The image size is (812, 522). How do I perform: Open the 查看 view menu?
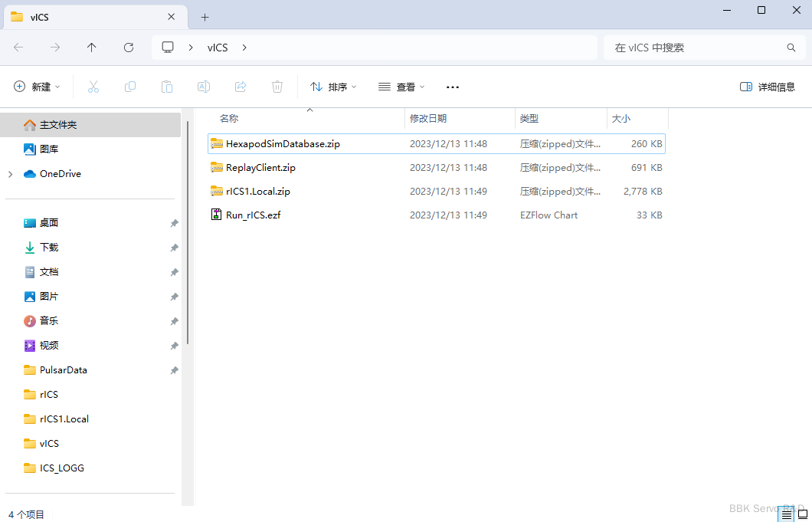401,87
